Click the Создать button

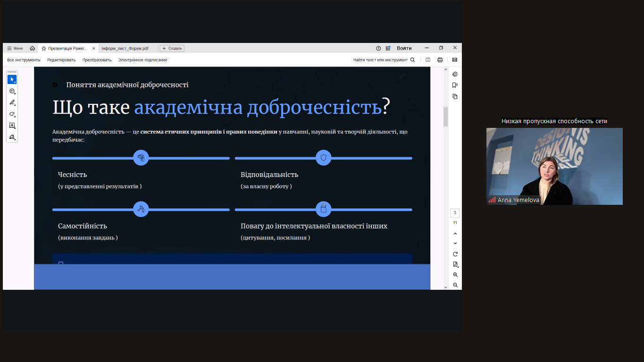tap(172, 48)
